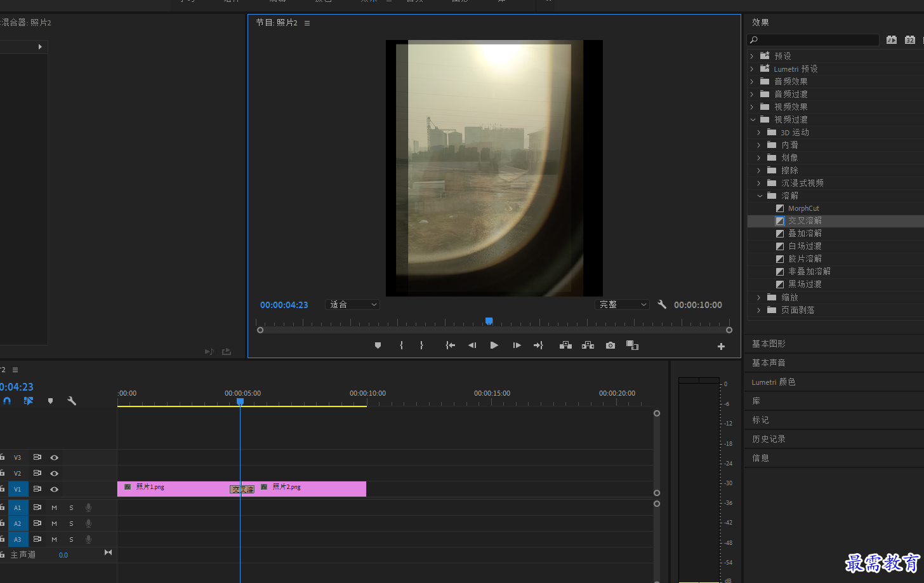This screenshot has width=924, height=583.
Task: Expand the Lumetri 预设 folder
Action: click(752, 69)
